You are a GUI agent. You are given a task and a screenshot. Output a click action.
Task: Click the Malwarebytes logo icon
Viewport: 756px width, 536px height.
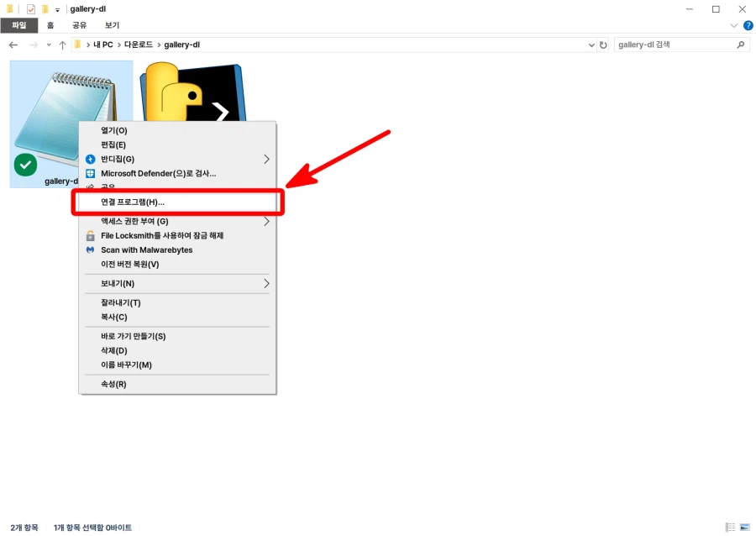pos(90,250)
